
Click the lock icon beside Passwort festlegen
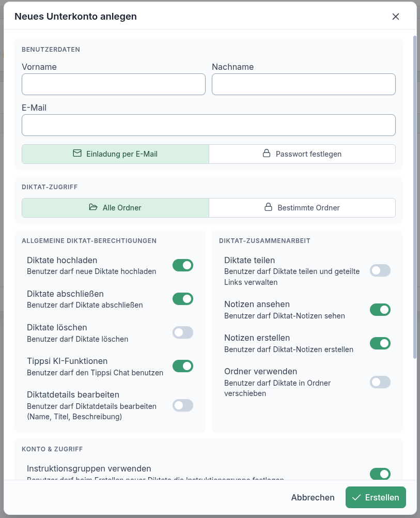(x=267, y=154)
